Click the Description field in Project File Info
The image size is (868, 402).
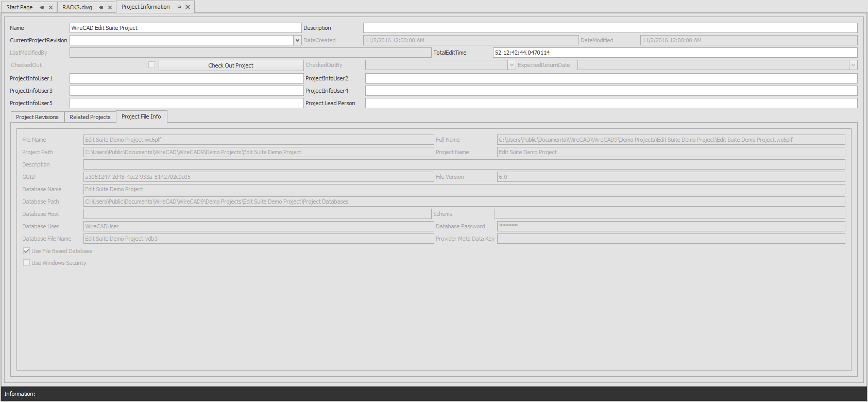464,164
